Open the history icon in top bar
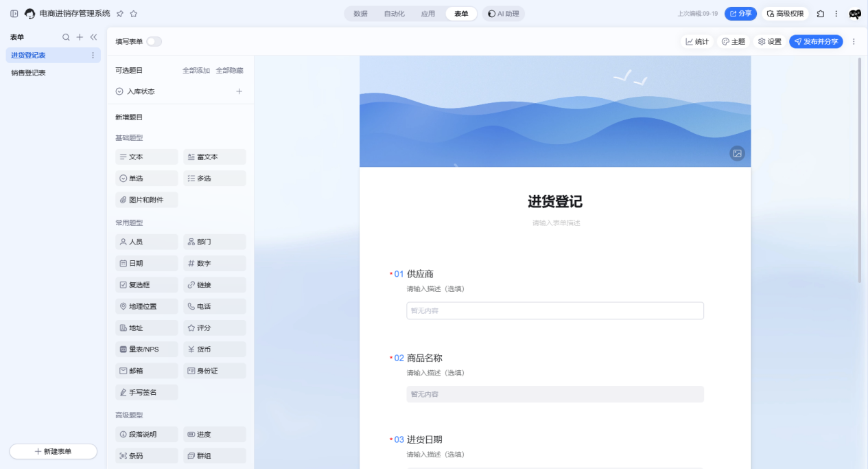 pyautogui.click(x=820, y=13)
